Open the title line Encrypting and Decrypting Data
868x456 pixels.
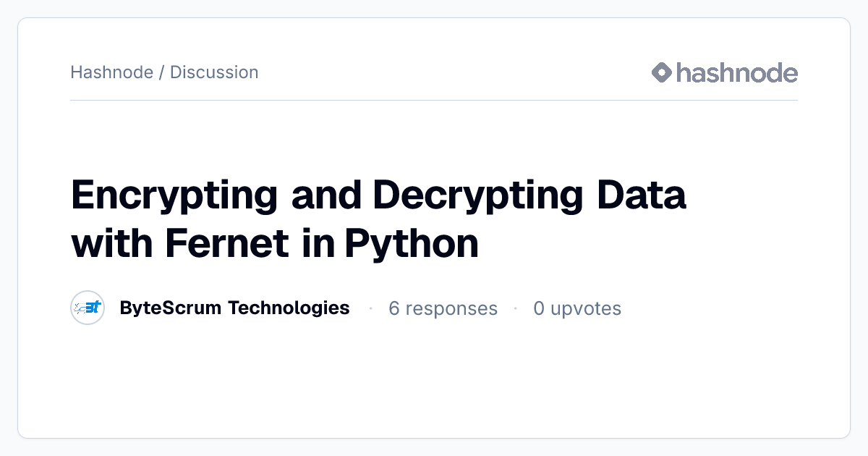click(x=378, y=196)
